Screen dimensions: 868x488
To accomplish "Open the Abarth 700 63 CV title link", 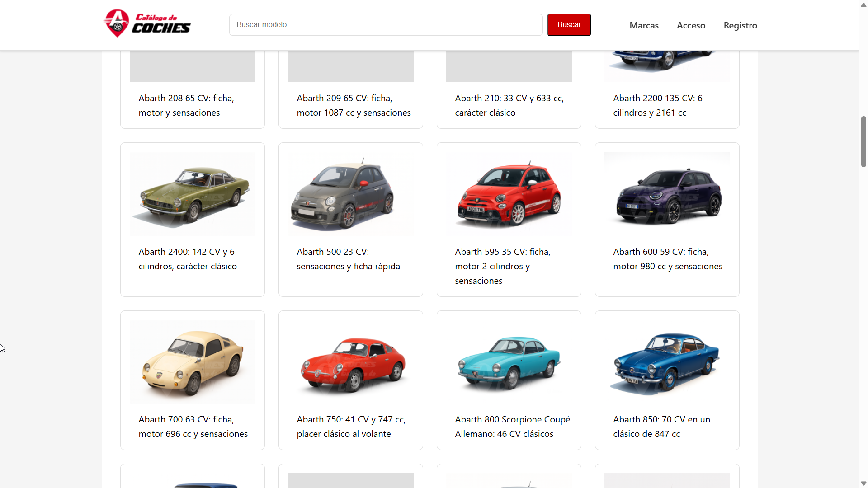I will [x=193, y=427].
